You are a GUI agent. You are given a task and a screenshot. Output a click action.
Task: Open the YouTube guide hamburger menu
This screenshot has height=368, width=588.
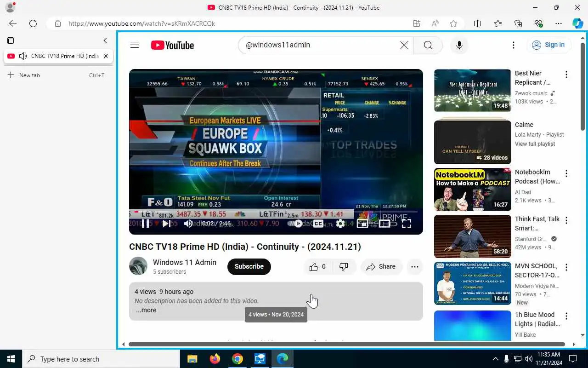tap(135, 45)
